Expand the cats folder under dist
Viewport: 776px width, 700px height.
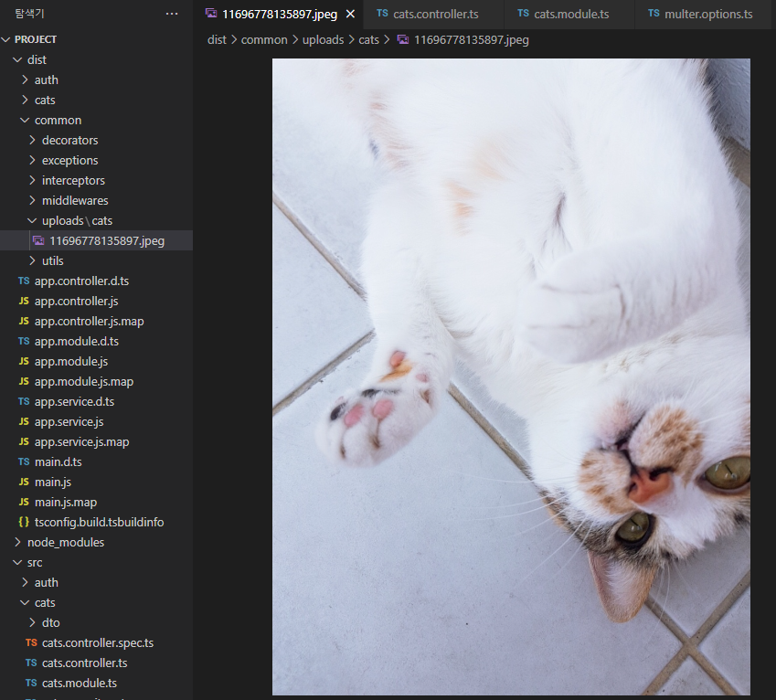point(25,100)
